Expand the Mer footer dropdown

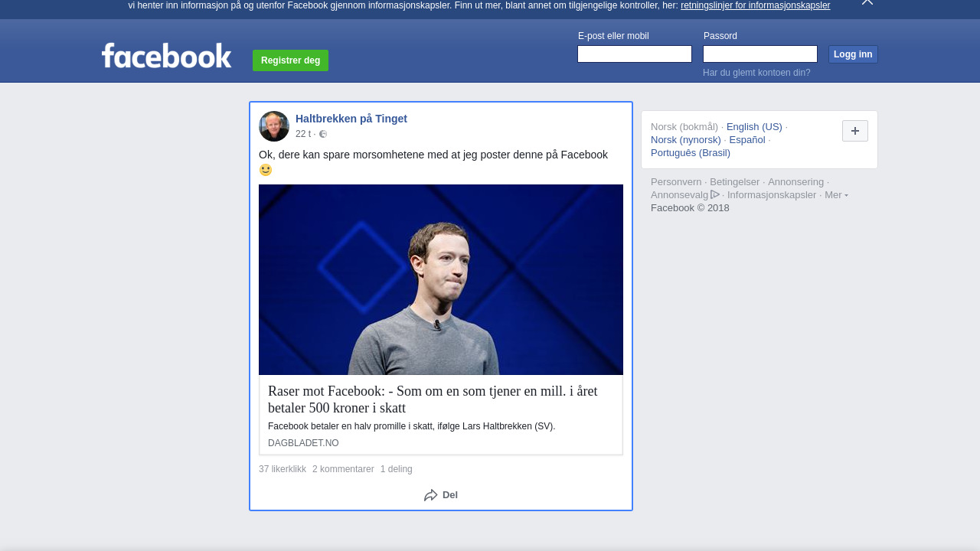836,195
